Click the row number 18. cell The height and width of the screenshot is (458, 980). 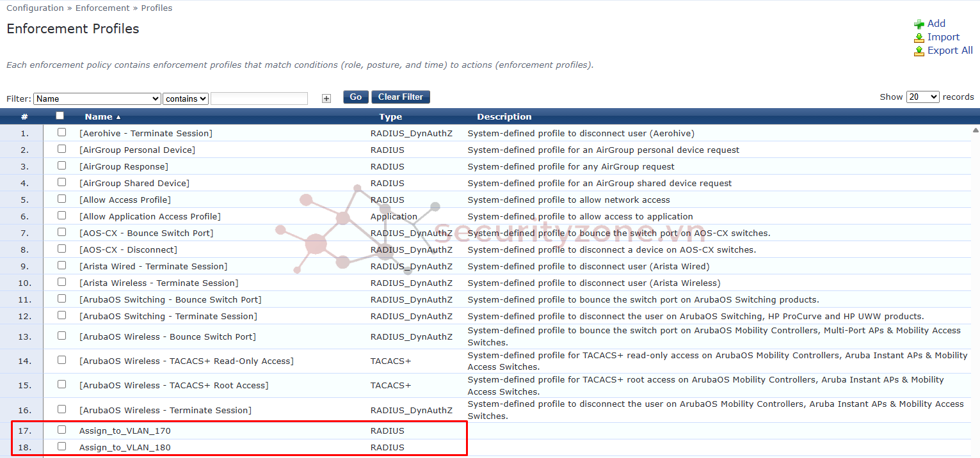coord(24,448)
